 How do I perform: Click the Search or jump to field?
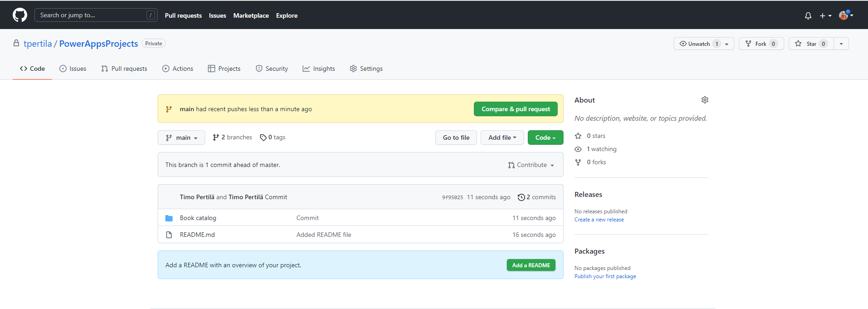pyautogui.click(x=91, y=15)
